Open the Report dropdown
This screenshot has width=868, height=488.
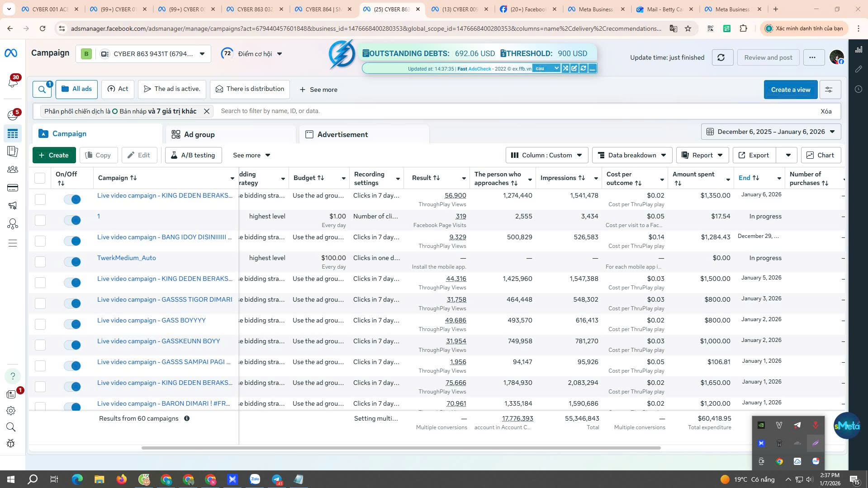(702, 155)
